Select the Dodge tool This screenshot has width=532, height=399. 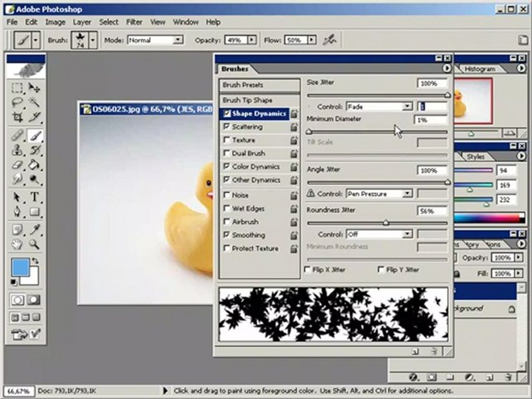pos(34,179)
